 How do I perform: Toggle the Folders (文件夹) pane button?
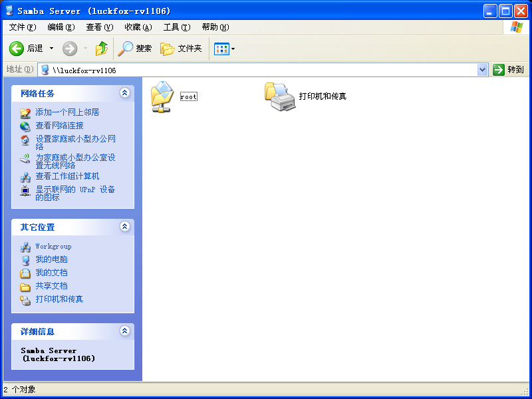click(x=181, y=49)
